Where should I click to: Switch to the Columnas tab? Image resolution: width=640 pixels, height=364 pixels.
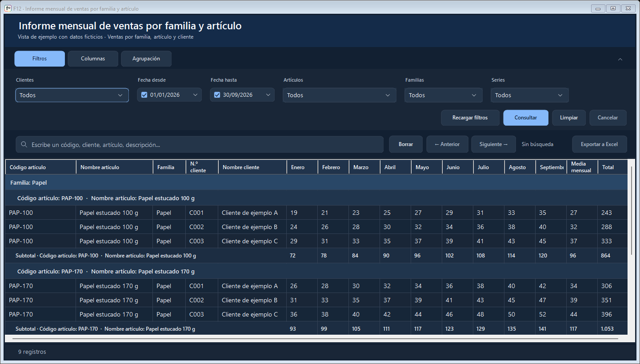[x=93, y=59]
